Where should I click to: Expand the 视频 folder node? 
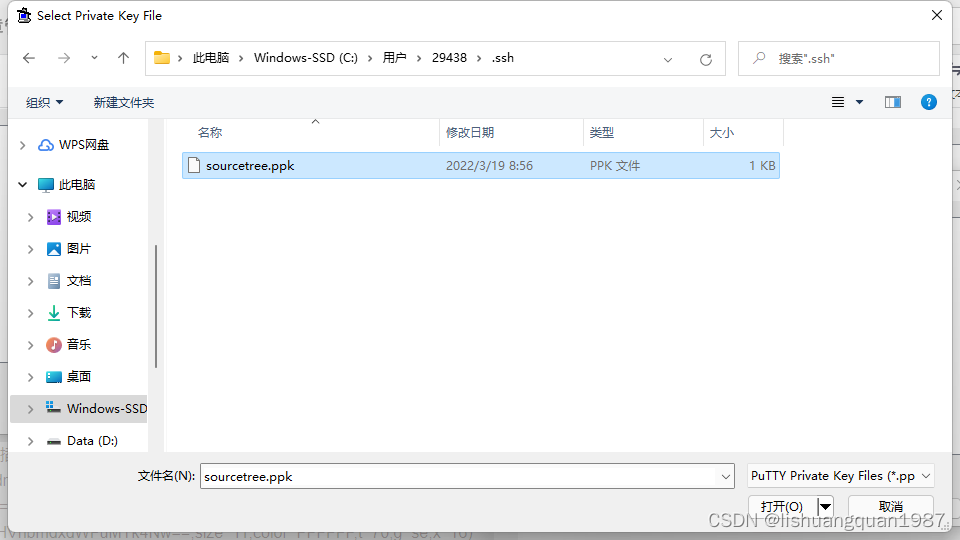tap(31, 217)
